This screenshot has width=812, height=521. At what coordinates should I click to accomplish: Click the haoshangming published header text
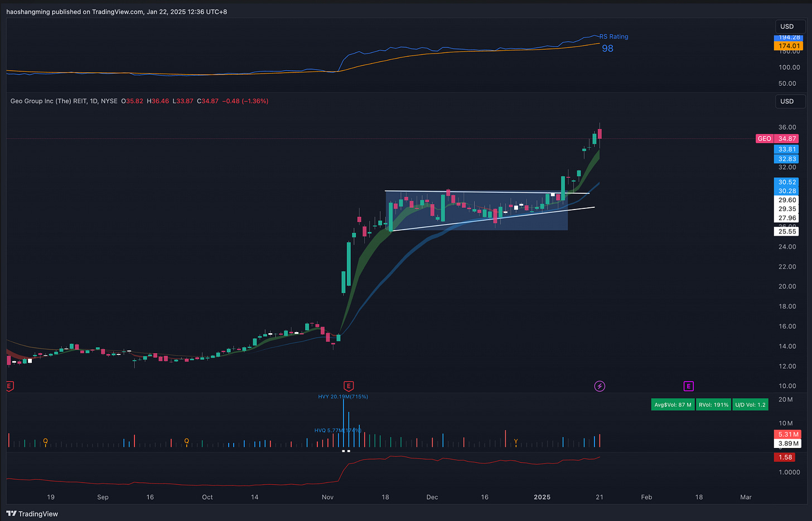coord(117,12)
